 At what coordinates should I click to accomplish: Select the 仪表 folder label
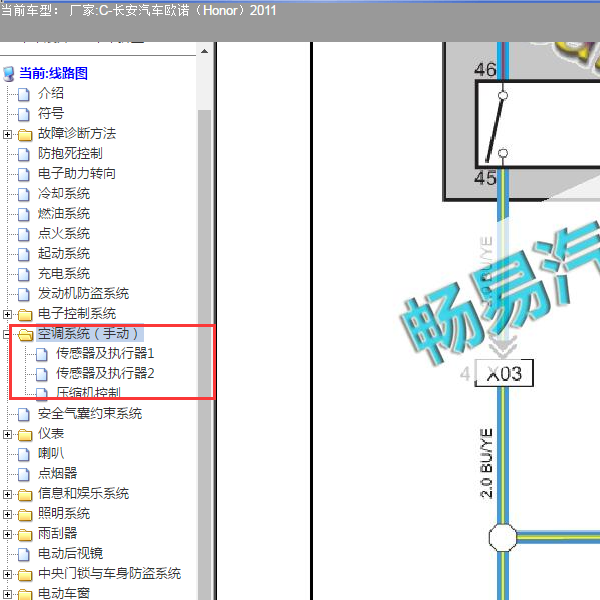point(51,433)
